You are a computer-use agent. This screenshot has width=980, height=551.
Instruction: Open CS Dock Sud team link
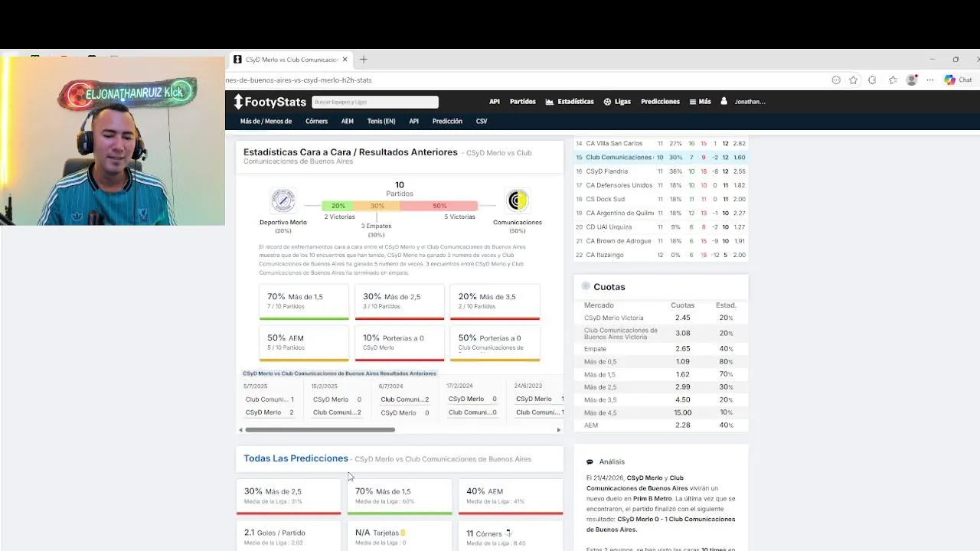[x=605, y=199]
